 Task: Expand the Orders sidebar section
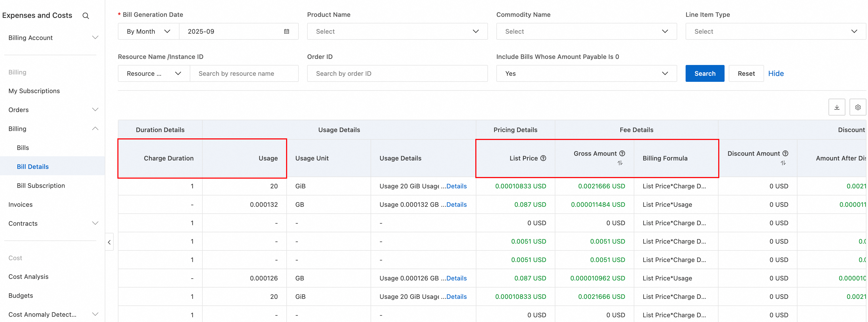[52, 110]
